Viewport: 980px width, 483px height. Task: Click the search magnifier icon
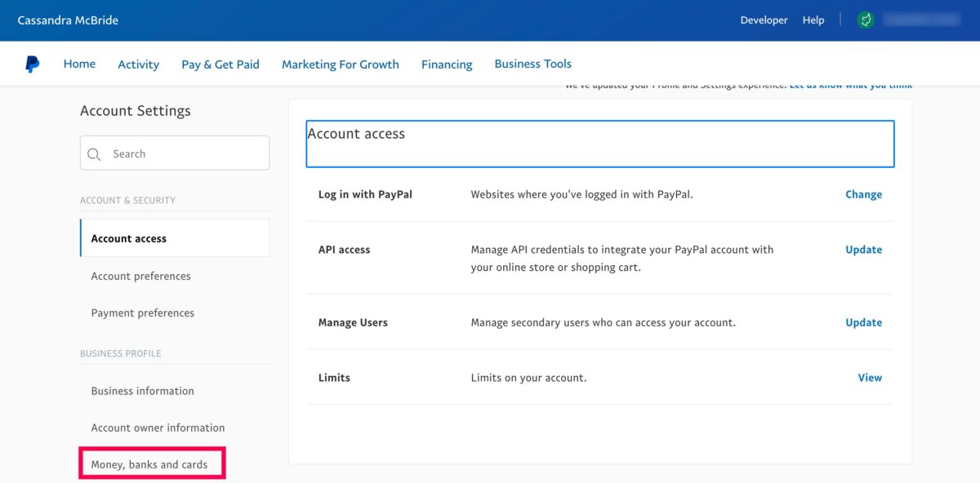point(94,154)
